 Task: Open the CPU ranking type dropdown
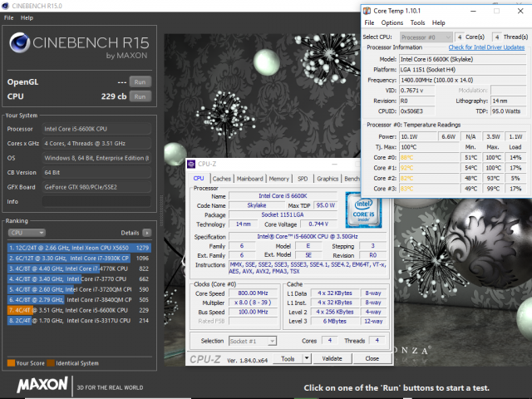click(x=27, y=233)
